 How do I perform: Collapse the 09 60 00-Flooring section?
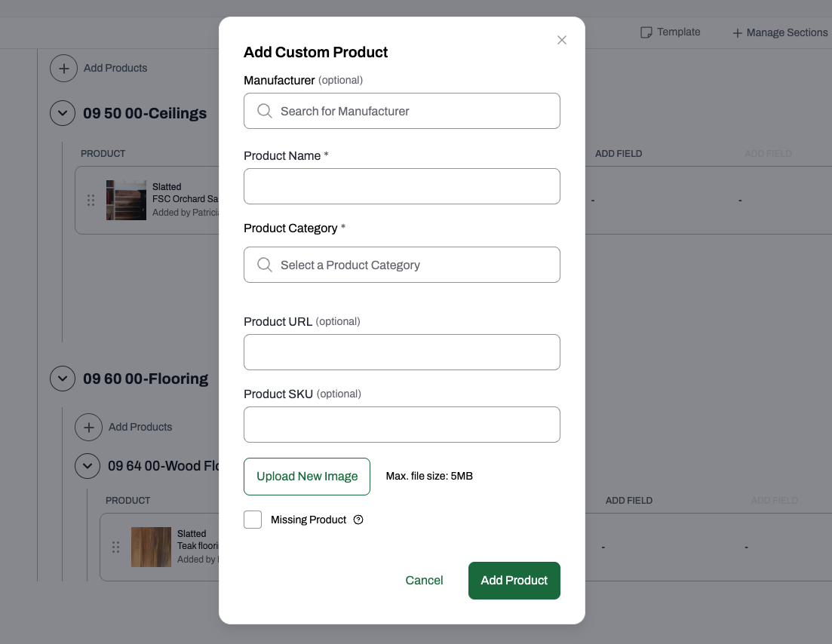click(x=63, y=379)
